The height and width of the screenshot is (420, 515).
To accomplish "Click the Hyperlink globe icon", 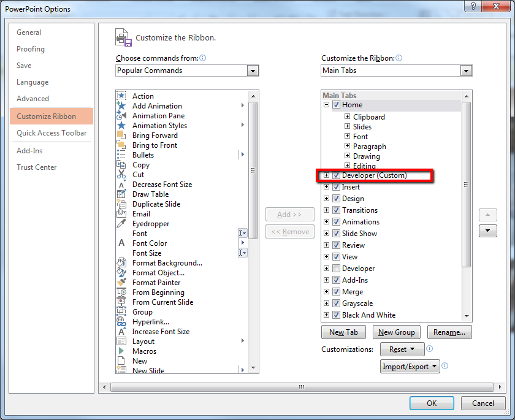I will pos(121,321).
